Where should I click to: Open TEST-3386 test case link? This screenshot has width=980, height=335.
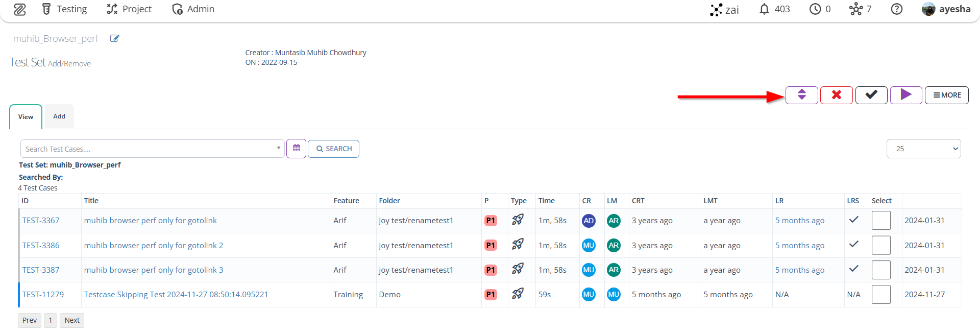[41, 245]
